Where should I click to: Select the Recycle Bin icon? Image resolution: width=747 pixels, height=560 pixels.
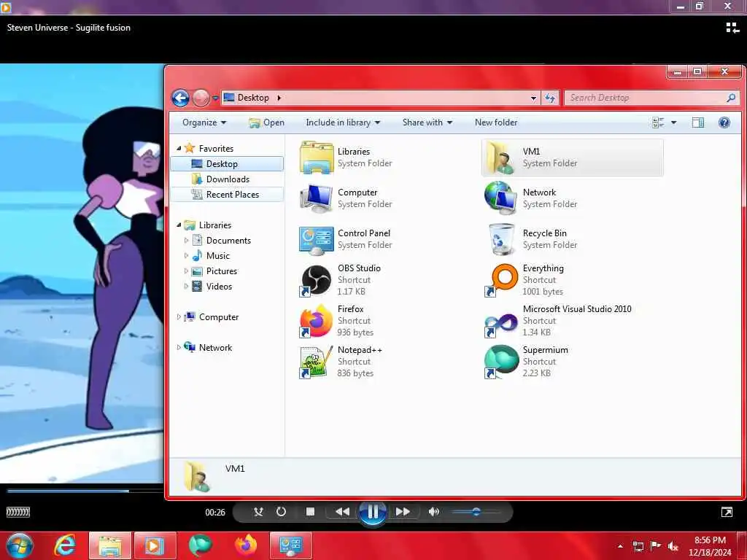tap(501, 239)
